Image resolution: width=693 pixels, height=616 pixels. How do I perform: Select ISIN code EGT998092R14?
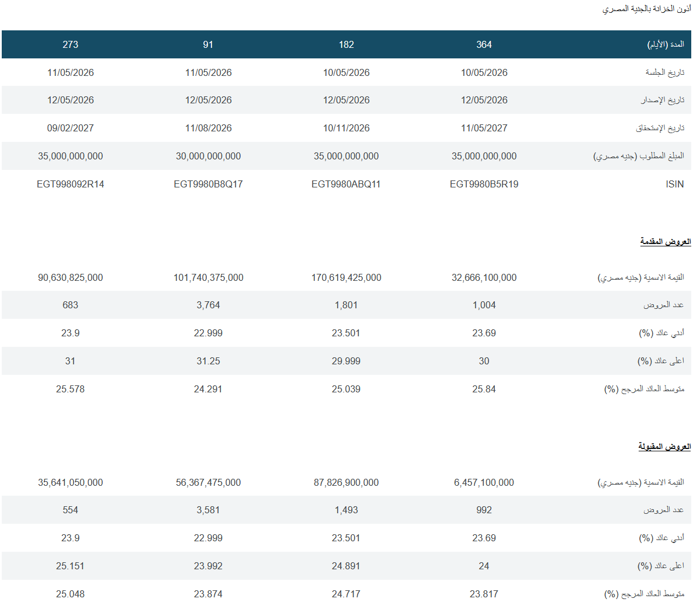point(70,184)
